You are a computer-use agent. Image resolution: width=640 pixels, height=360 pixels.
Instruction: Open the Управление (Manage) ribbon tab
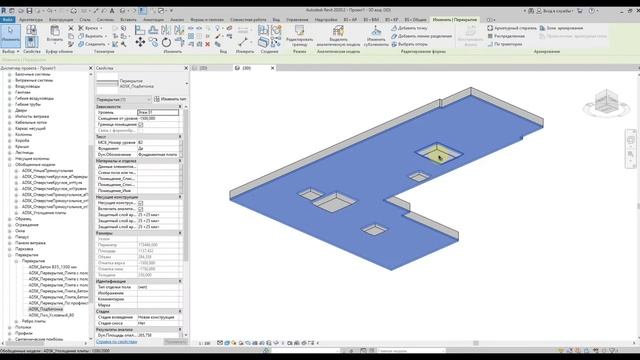coord(297,20)
